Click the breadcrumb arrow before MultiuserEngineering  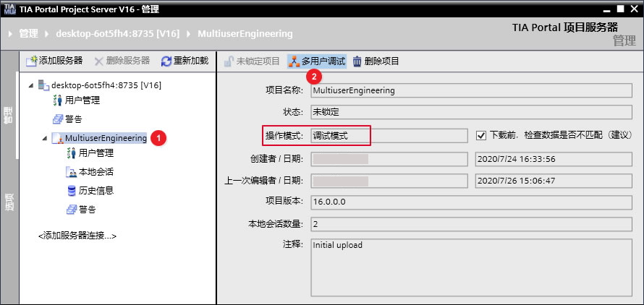[189, 34]
